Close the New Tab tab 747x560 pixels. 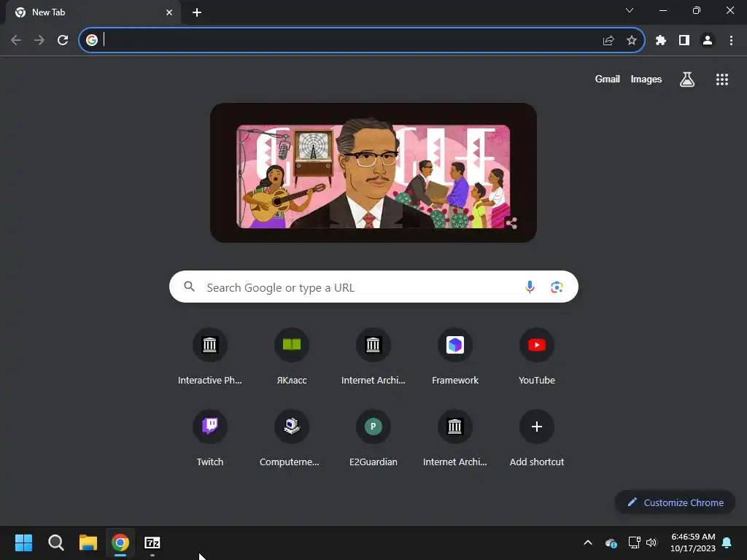(169, 12)
